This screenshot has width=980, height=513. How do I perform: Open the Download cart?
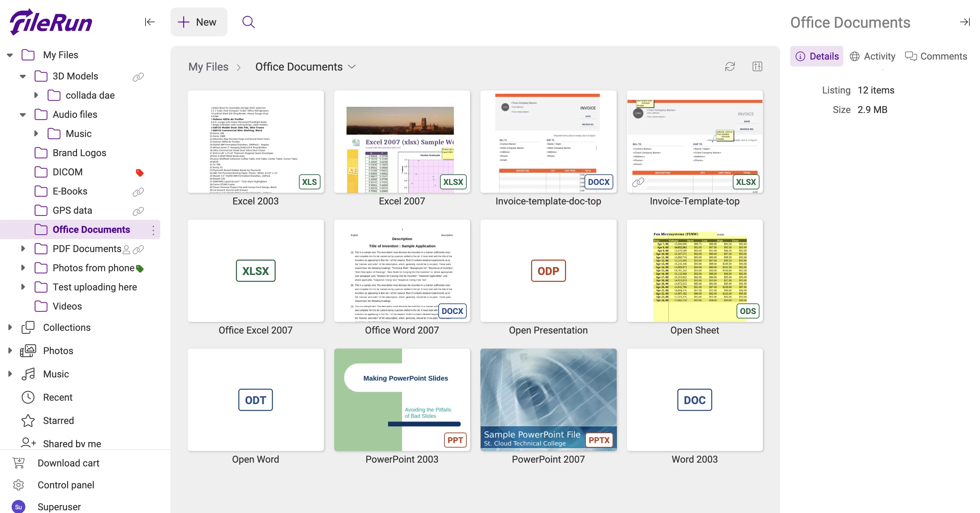68,463
